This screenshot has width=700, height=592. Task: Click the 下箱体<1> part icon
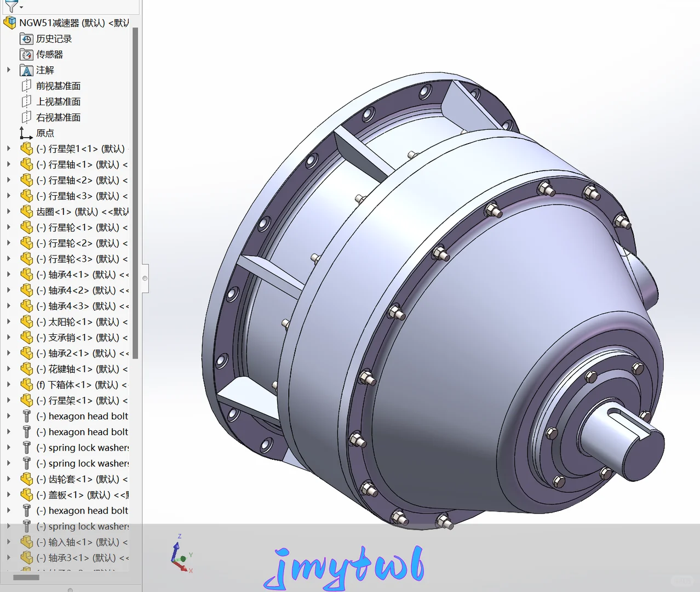point(26,385)
